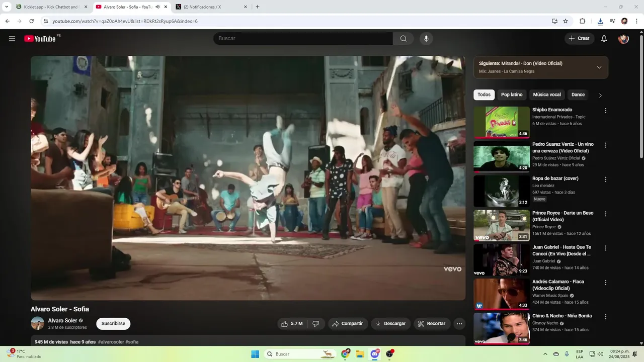This screenshot has height=362, width=644.
Task: Click the Recortar clip button
Action: [x=432, y=324]
